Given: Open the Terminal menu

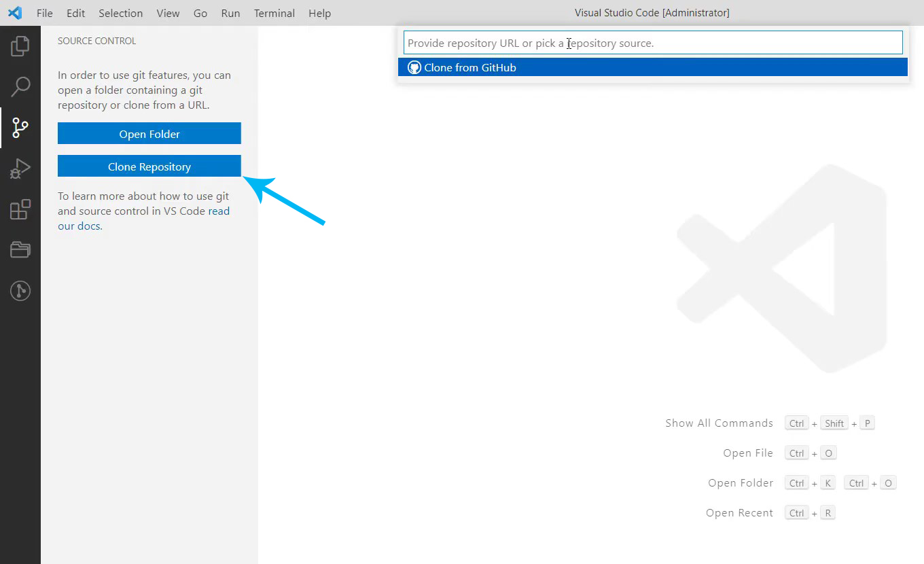Looking at the screenshot, I should (274, 13).
